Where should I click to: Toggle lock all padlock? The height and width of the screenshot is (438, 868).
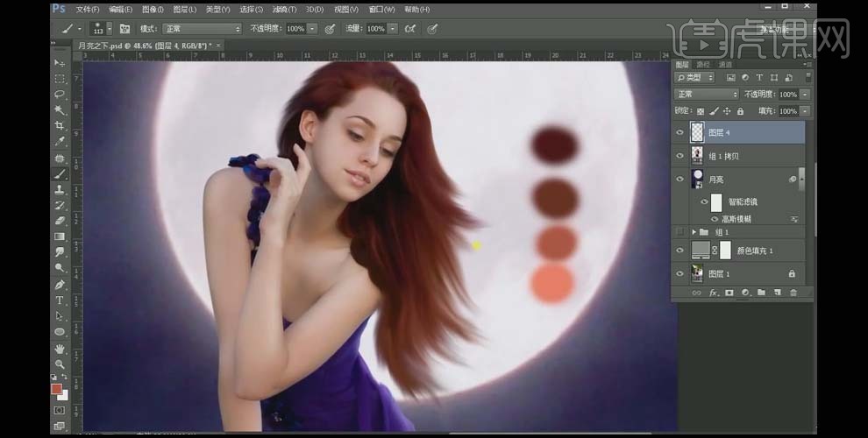[740, 111]
